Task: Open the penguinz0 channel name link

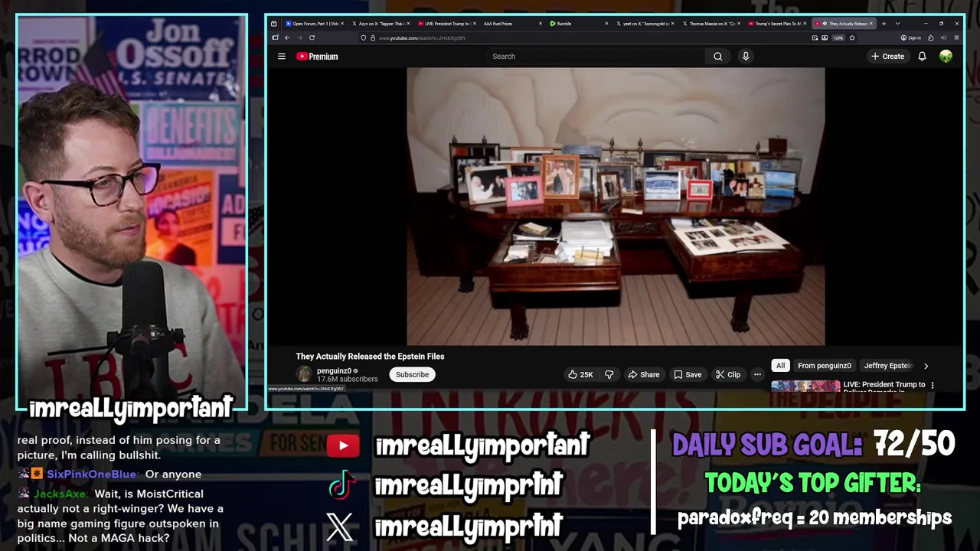Action: [334, 370]
